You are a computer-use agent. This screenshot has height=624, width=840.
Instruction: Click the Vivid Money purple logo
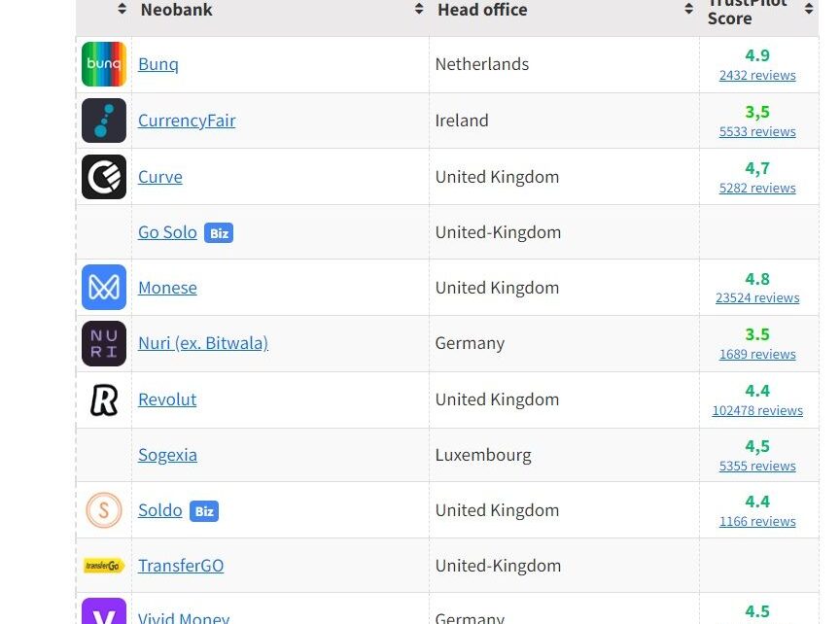pos(104,611)
